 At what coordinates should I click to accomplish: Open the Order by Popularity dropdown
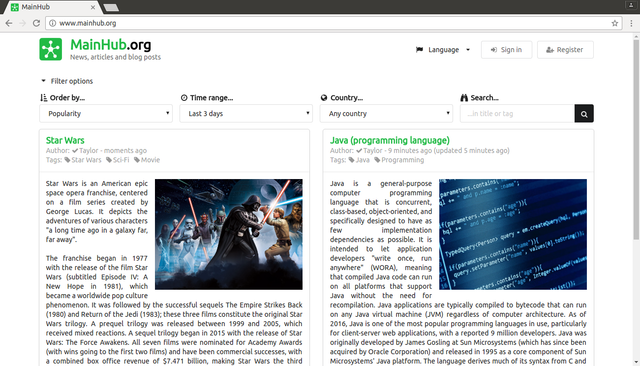[x=106, y=114]
